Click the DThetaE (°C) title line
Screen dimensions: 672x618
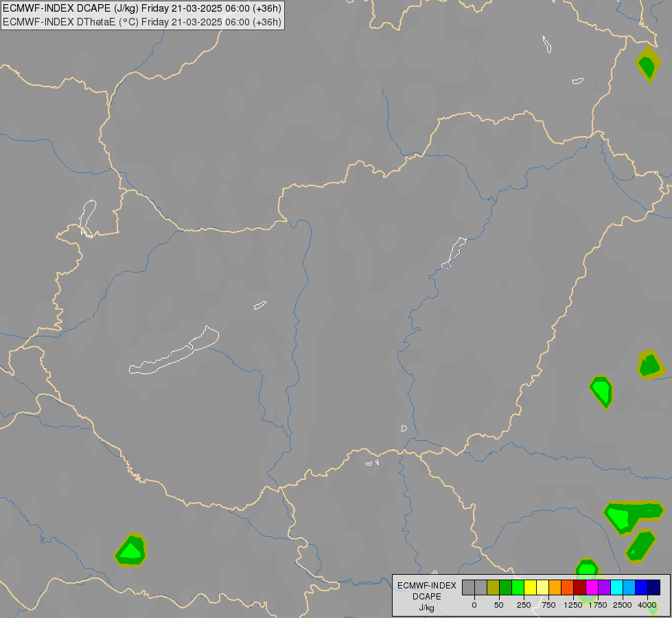142,22
